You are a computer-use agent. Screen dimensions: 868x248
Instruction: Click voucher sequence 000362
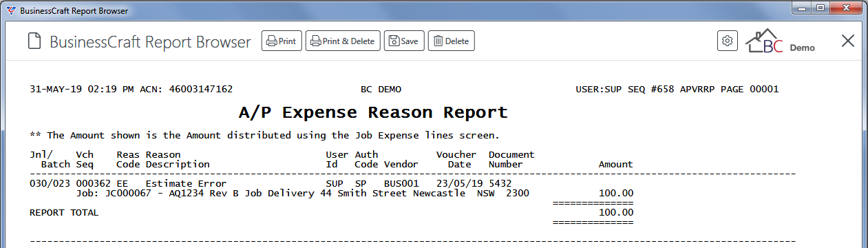(x=93, y=184)
